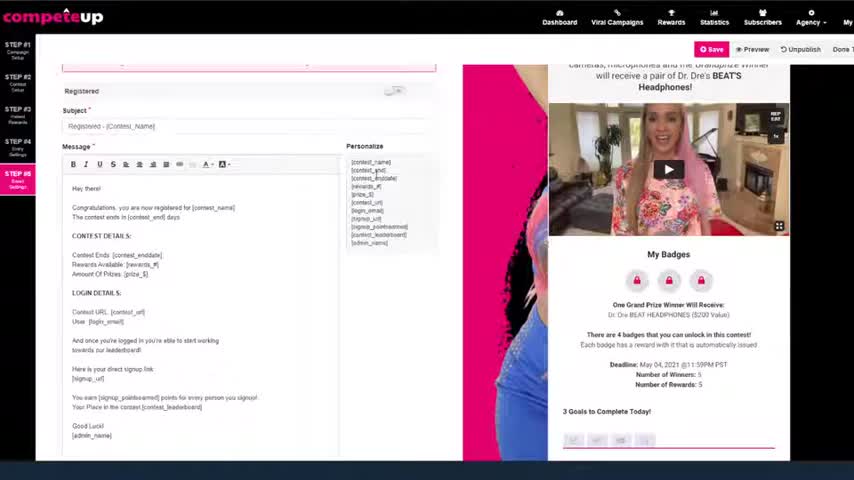Click the fullscreen icon on the video
This screenshot has width=854, height=480.
[779, 226]
